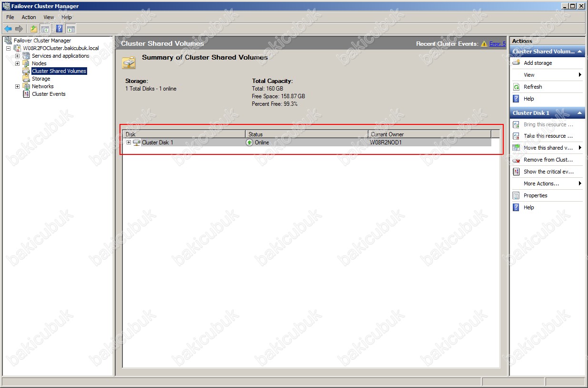Viewport: 588px width, 388px height.
Task: Click the Properties icon in Actions
Action: tap(516, 195)
